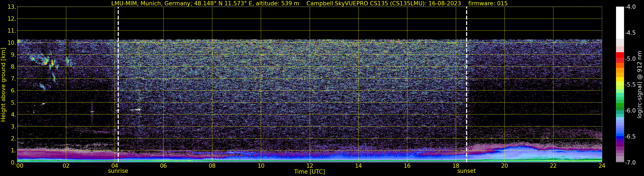644x176 pixels.
Task: Click the 02 time tick label
Action: click(x=66, y=166)
